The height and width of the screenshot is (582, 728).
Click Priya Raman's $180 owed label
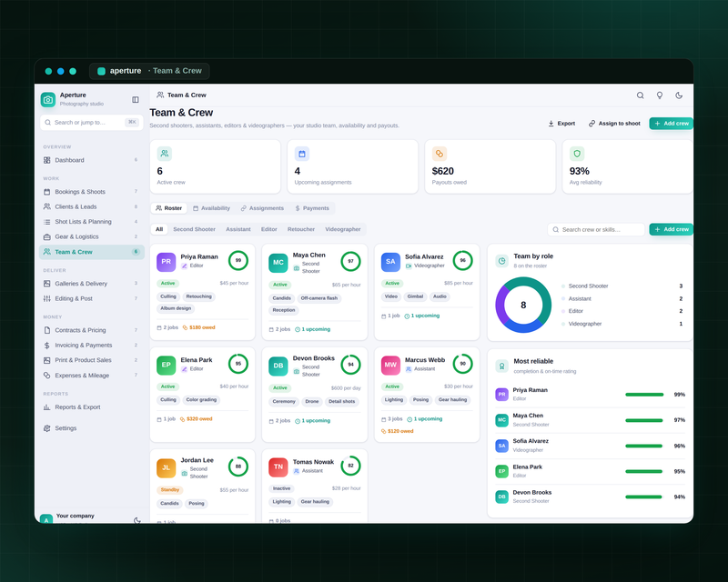click(198, 327)
